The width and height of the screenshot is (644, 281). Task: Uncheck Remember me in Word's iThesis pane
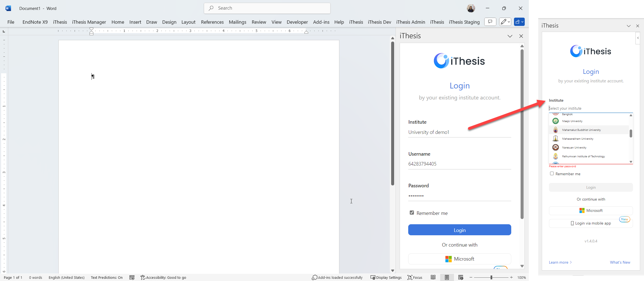point(412,213)
